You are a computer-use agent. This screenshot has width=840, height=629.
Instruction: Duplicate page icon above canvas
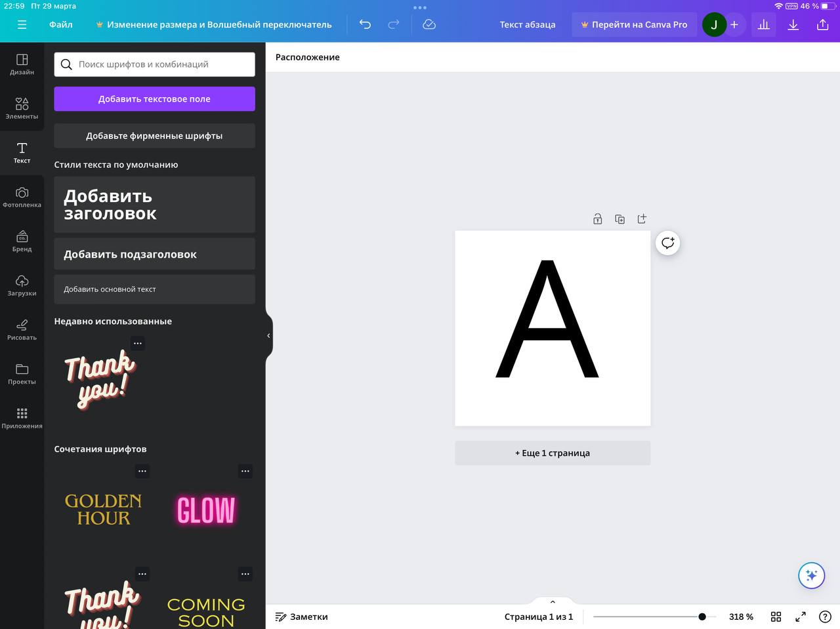pos(619,219)
